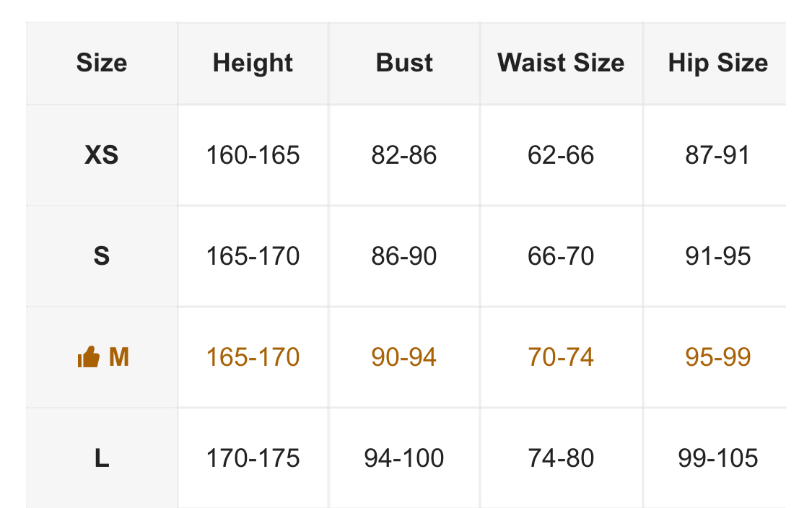Image resolution: width=812 pixels, height=508 pixels.
Task: Select the S size row header
Action: (x=102, y=256)
